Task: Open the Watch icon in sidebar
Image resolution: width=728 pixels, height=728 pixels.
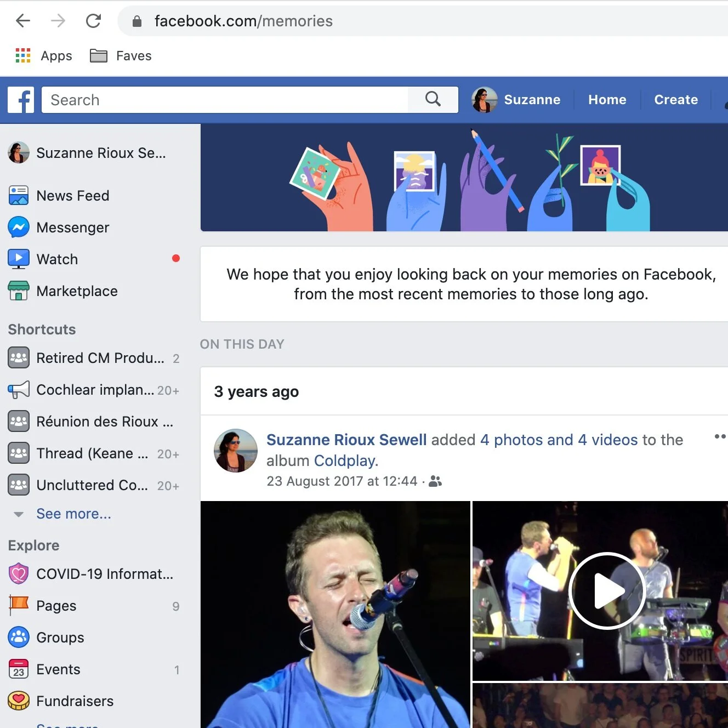Action: [x=19, y=259]
